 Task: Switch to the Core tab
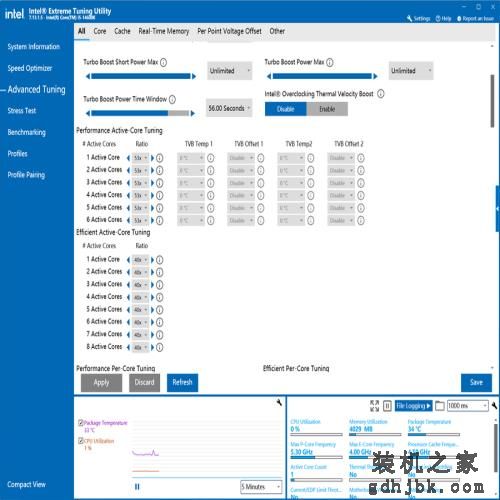coord(100,31)
